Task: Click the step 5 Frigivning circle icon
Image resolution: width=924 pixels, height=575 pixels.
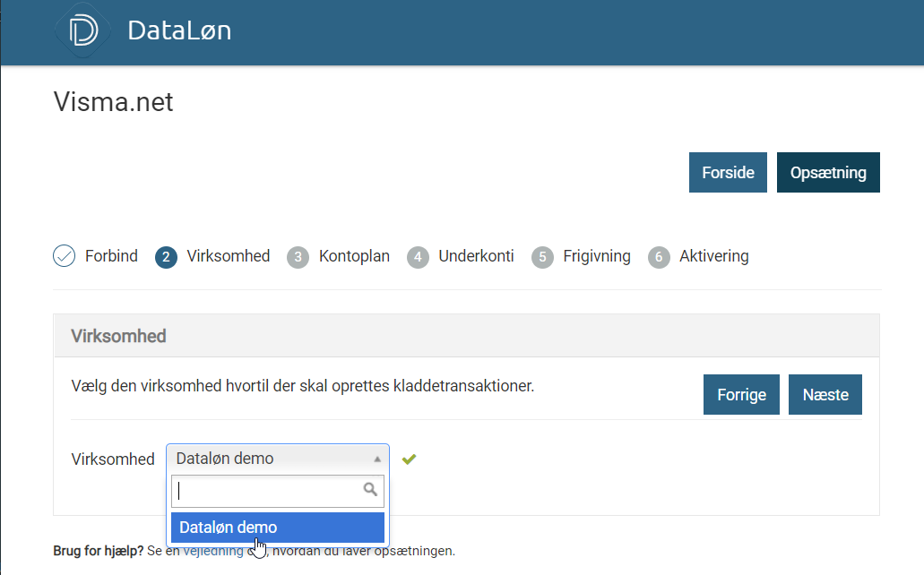Action: (541, 257)
